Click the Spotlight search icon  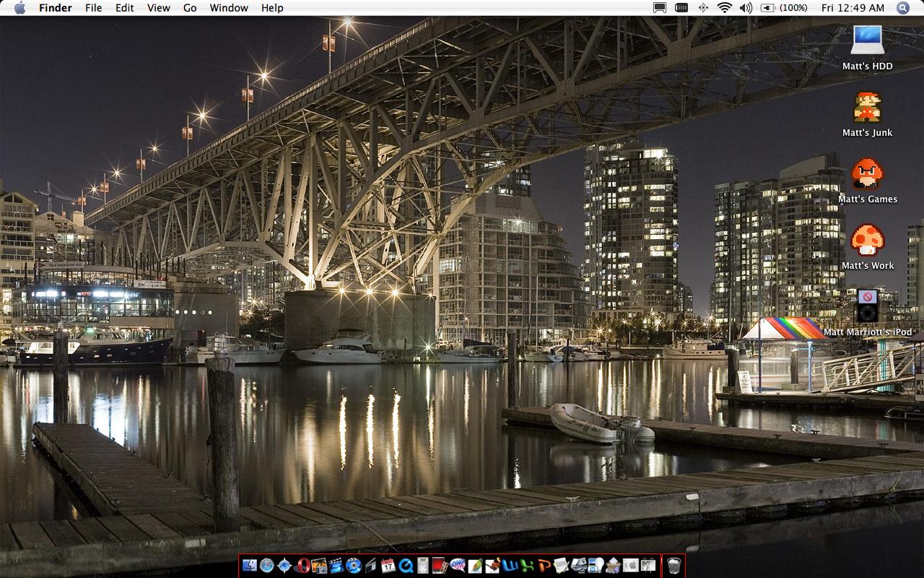tap(903, 8)
